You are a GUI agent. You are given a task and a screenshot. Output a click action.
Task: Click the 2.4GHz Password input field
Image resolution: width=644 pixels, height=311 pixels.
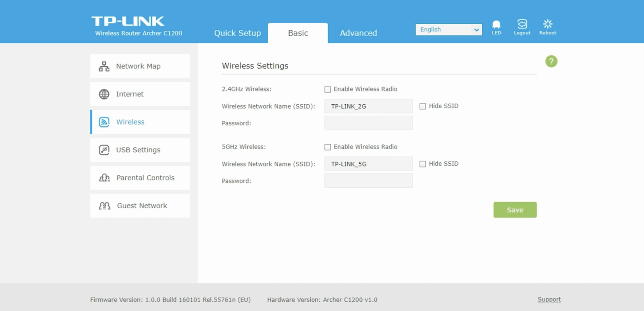click(x=368, y=123)
